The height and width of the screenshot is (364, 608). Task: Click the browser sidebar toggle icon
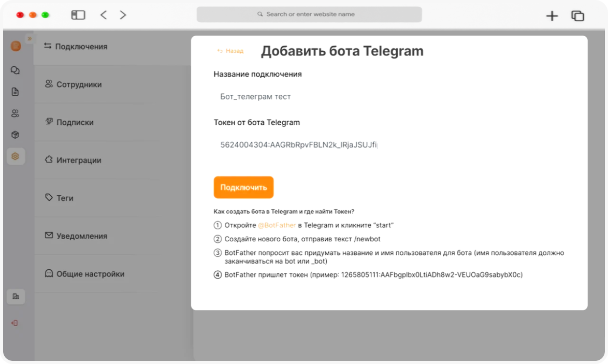78,15
